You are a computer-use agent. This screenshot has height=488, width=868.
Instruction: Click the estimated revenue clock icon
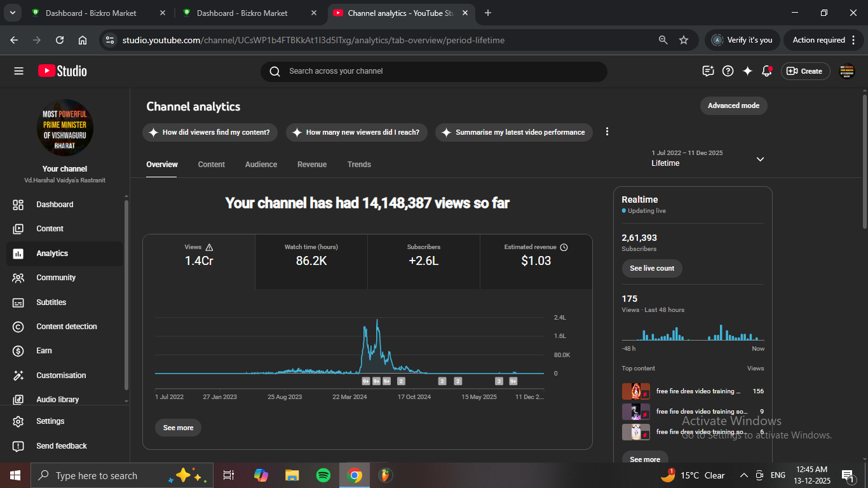tap(564, 247)
